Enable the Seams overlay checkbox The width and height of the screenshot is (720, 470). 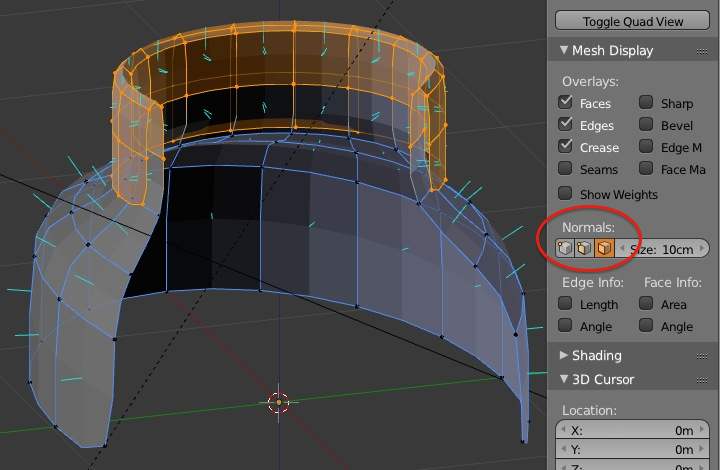click(x=565, y=168)
